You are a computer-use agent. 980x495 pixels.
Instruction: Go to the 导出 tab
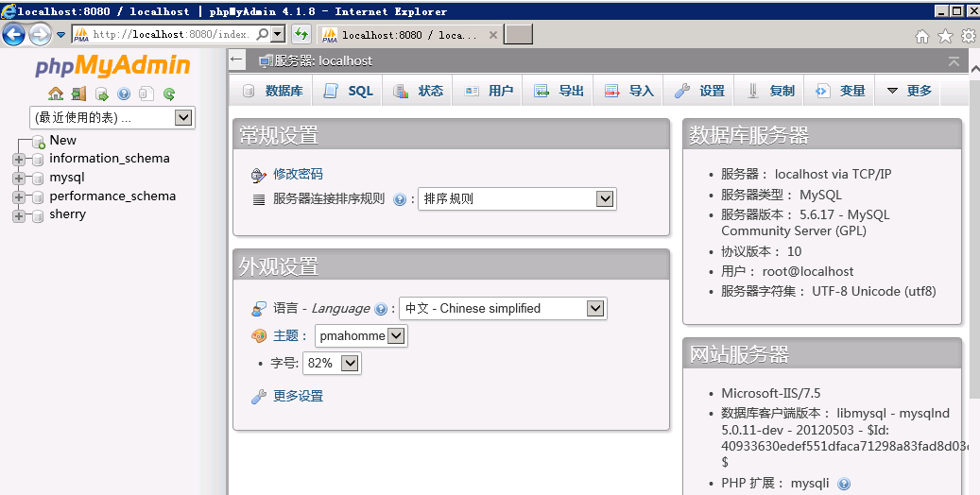click(559, 92)
